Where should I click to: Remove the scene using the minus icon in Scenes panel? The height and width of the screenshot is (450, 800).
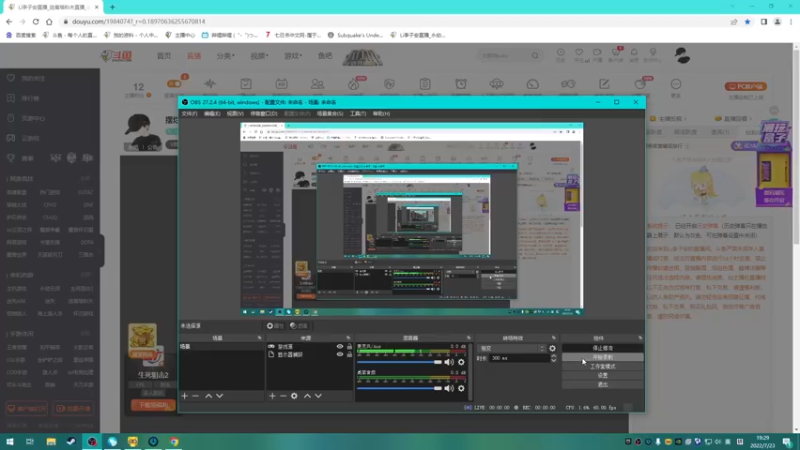tap(195, 396)
